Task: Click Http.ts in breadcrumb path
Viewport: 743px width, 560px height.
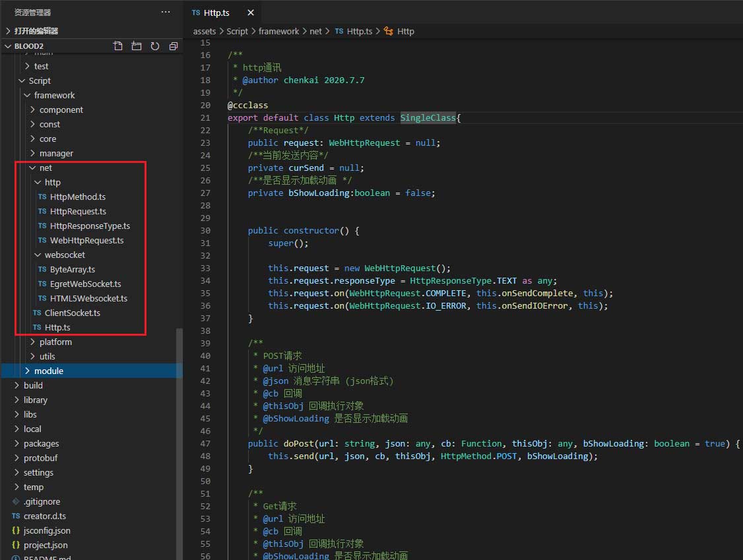Action: click(x=359, y=31)
